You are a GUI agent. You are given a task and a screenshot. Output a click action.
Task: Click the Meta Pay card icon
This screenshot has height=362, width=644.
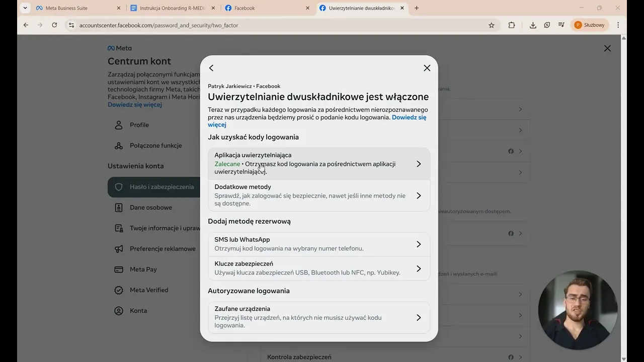coord(119,269)
